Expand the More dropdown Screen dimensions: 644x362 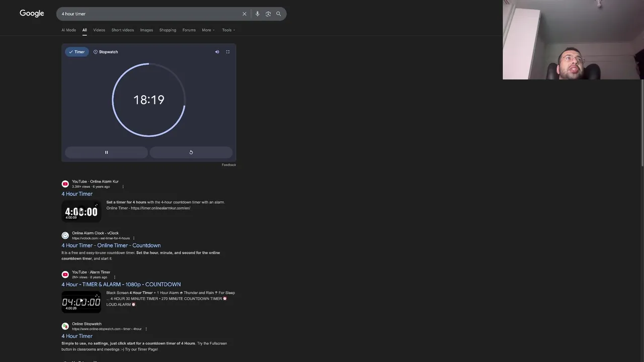point(208,30)
